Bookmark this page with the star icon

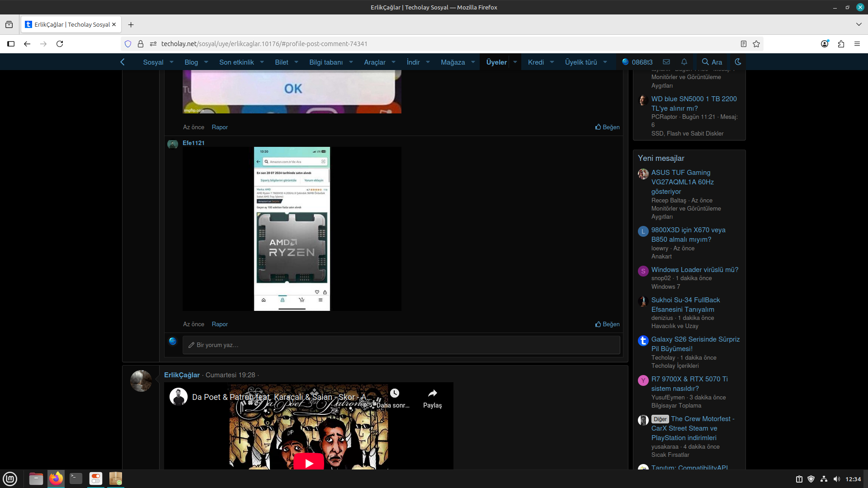pos(756,44)
